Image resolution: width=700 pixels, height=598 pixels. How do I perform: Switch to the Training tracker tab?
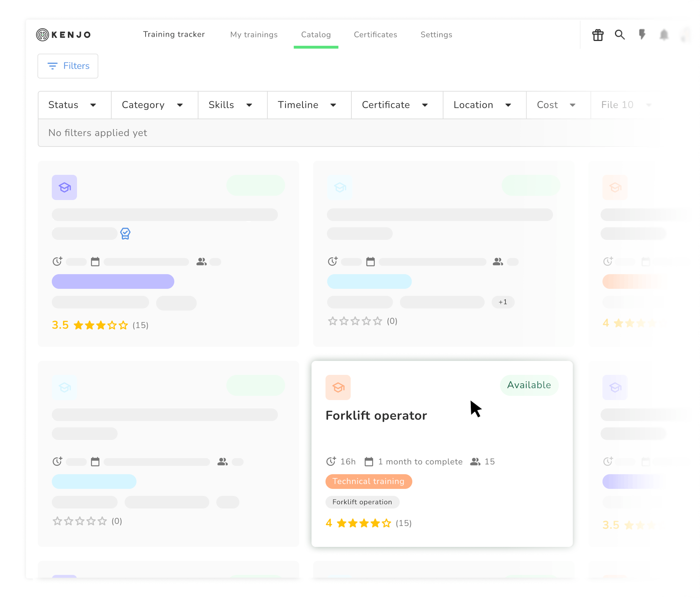pyautogui.click(x=174, y=34)
